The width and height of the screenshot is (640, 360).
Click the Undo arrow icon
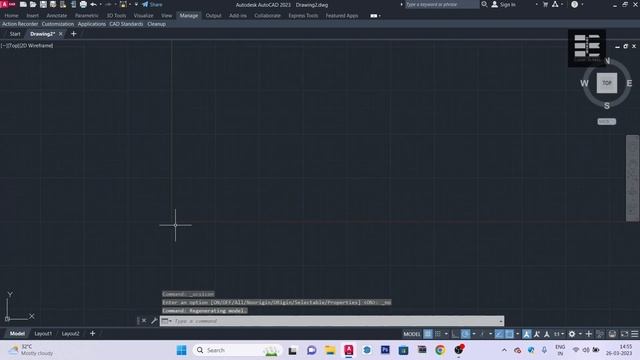pos(93,4)
